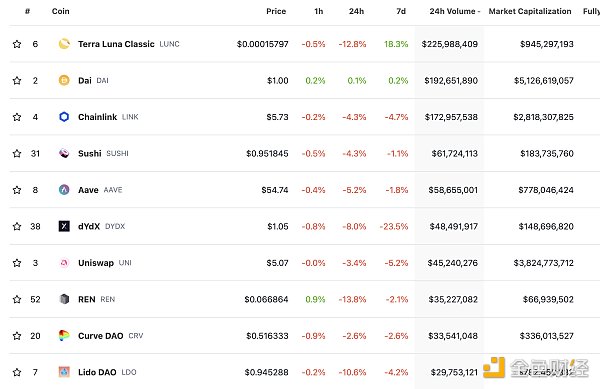Viewport: 600px width, 389px height.
Task: Favorite Terra Luna Classic with star
Action: 17,44
